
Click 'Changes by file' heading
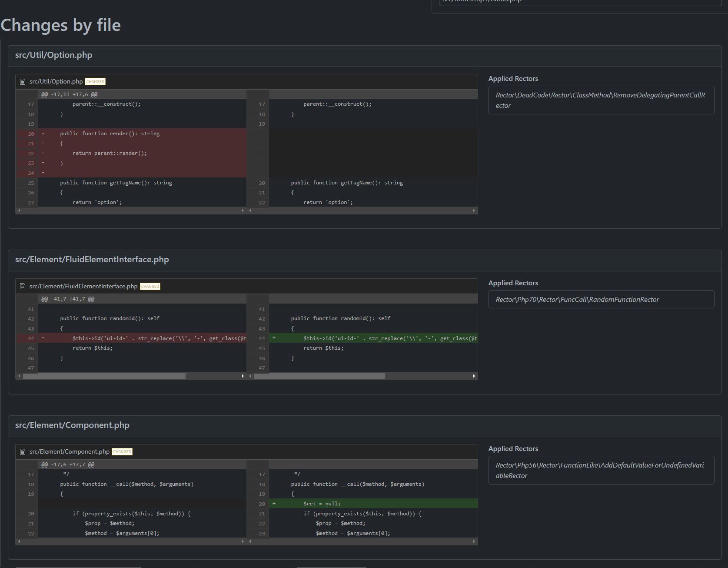point(61,25)
